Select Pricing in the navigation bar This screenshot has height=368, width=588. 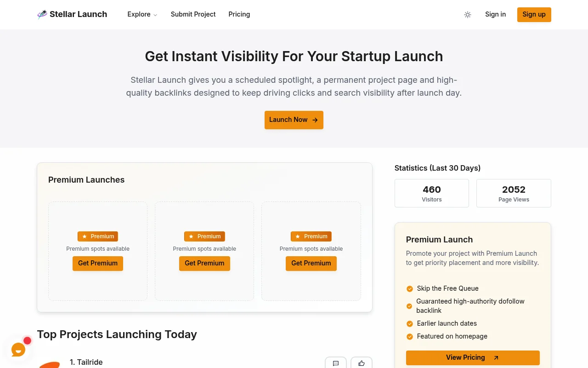pos(239,14)
